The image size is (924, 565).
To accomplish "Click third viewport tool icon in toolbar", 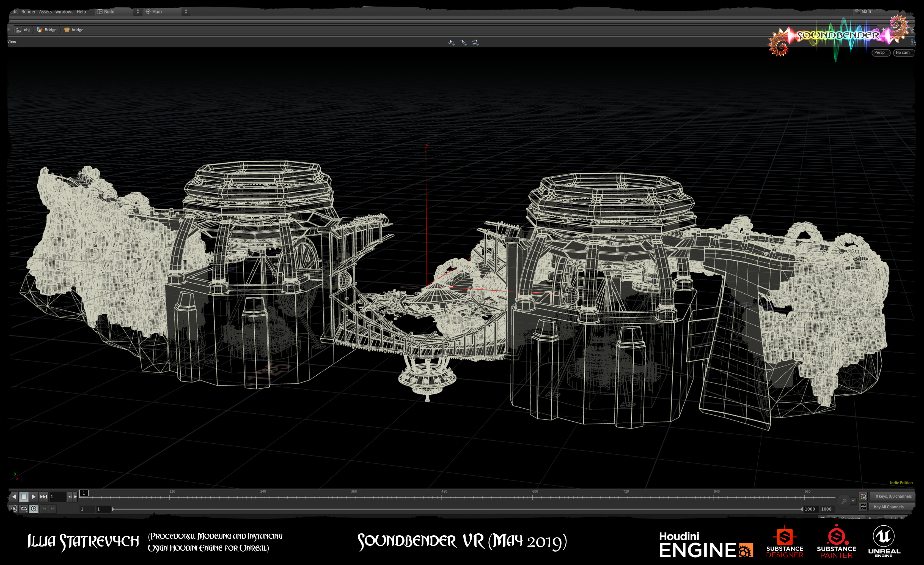I will 475,42.
